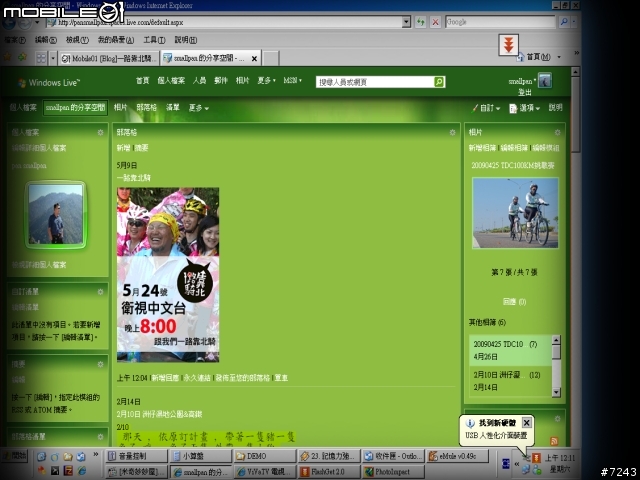This screenshot has height=480, width=640.
Task: Open dropdown arrow next to 首頁 button
Action: (x=559, y=57)
